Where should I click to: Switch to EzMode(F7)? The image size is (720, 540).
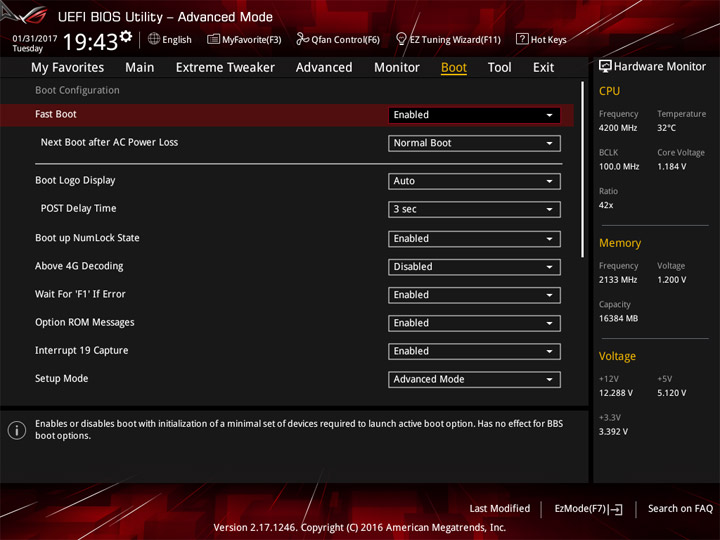pos(588,509)
